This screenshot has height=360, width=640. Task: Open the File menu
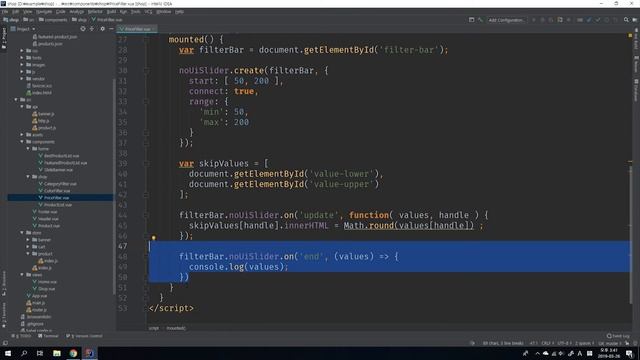(5, 12)
